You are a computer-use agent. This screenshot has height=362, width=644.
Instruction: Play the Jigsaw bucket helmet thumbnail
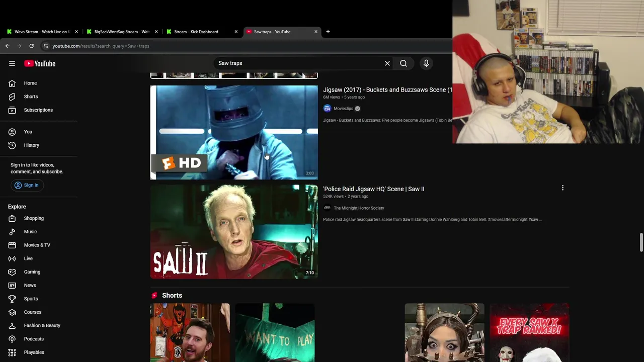[234, 132]
